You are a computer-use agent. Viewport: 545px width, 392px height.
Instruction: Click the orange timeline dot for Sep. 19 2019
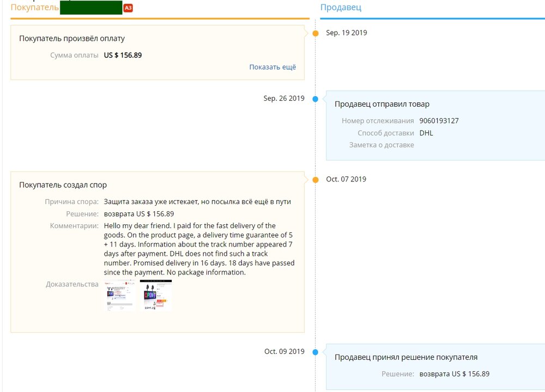(x=315, y=33)
